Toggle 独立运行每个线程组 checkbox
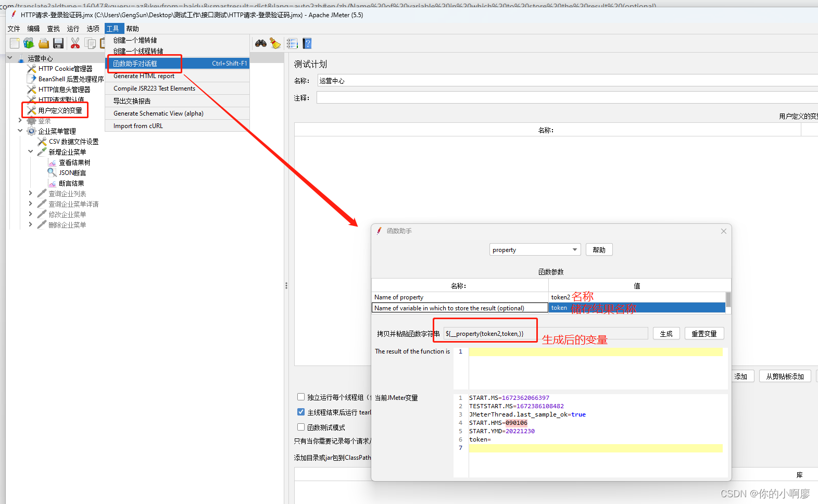 301,397
